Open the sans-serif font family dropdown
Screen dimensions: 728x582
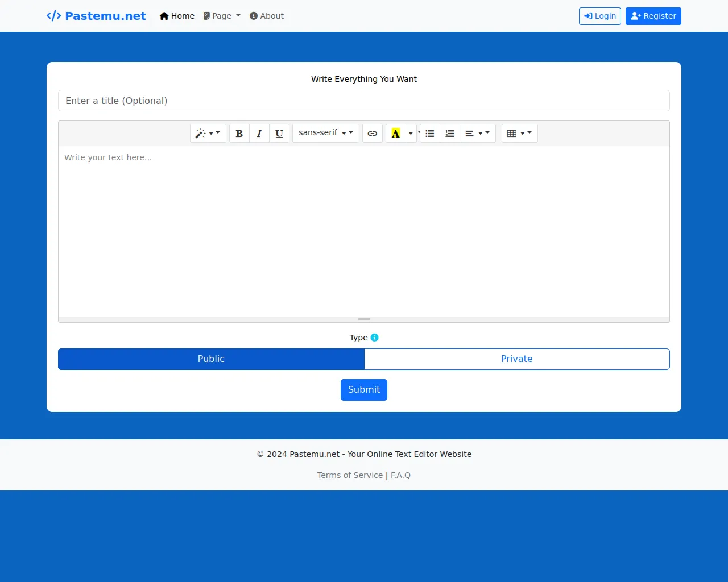coord(325,134)
